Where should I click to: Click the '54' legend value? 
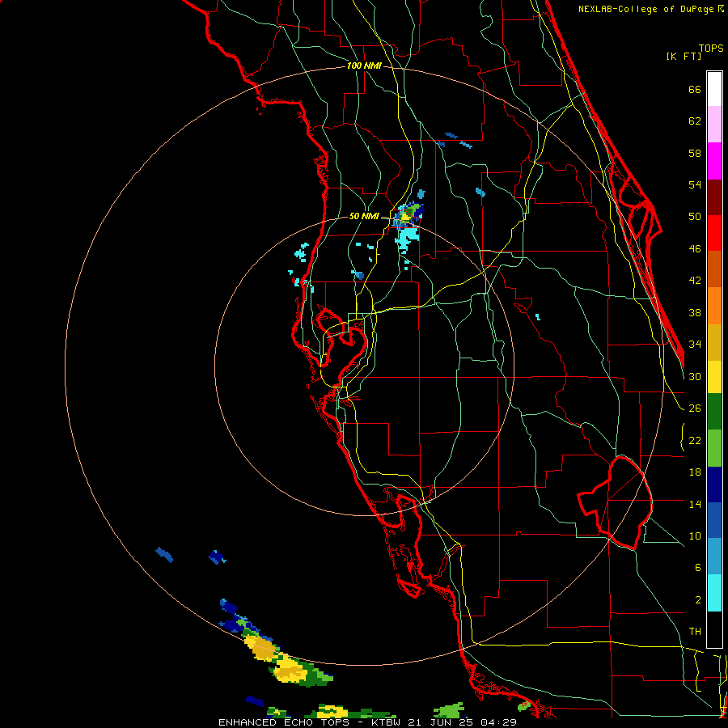(x=695, y=184)
